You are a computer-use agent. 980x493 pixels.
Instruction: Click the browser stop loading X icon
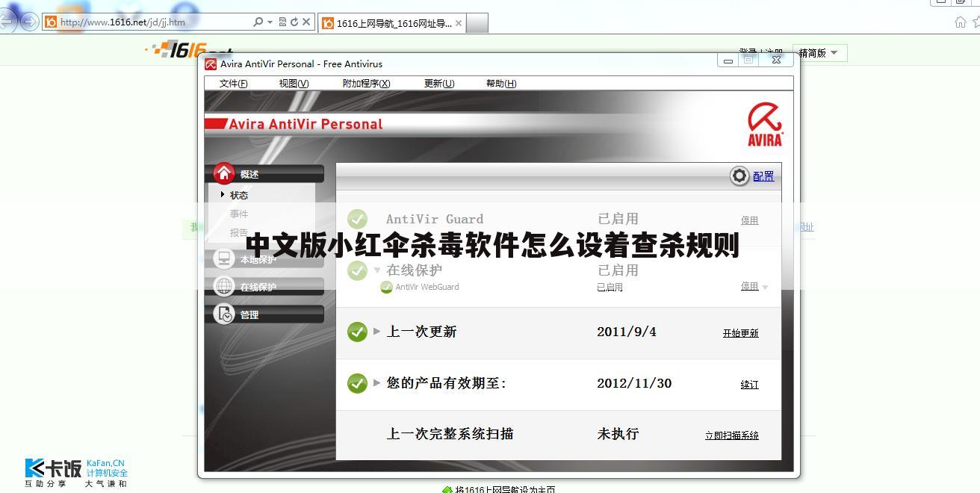(306, 22)
